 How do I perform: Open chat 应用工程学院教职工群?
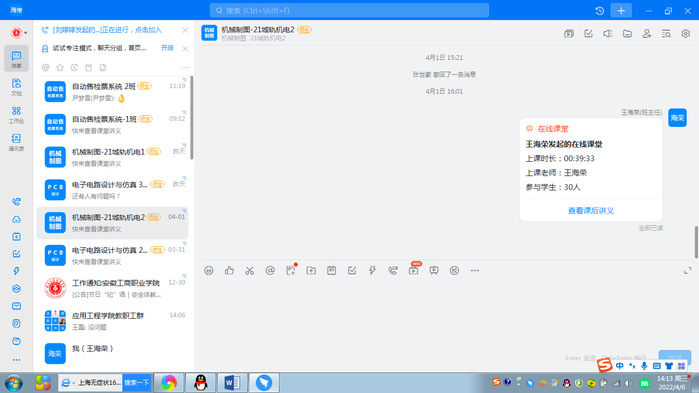112,321
